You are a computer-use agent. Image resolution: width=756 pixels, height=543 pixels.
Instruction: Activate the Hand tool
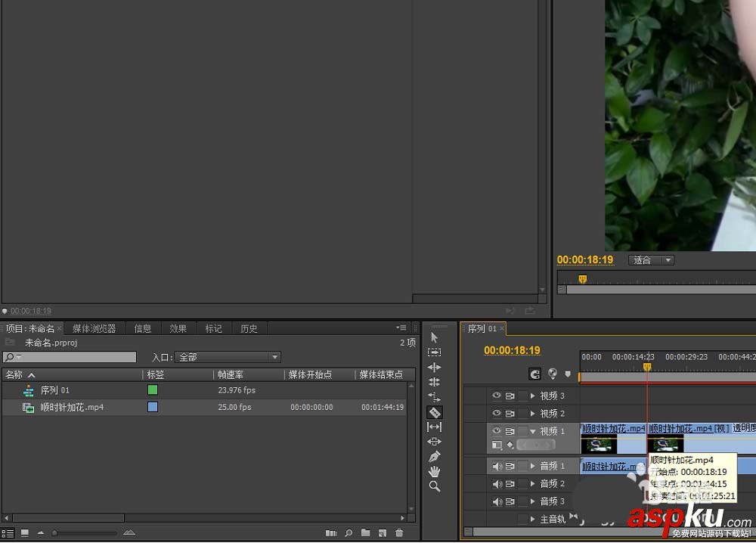435,472
